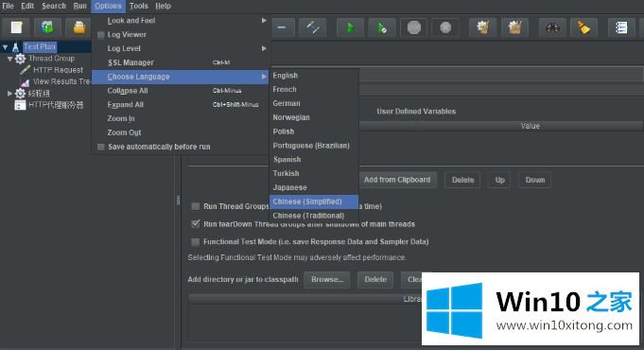Click the minus Remove toolbar icon
Viewport: 644px width, 350px height.
coord(282,27)
